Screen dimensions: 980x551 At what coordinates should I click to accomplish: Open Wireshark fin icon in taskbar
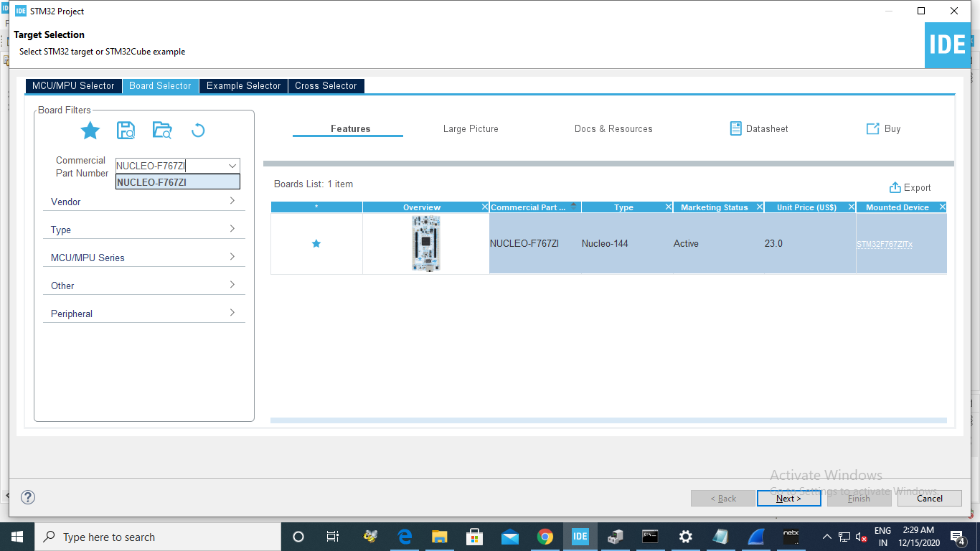756,537
